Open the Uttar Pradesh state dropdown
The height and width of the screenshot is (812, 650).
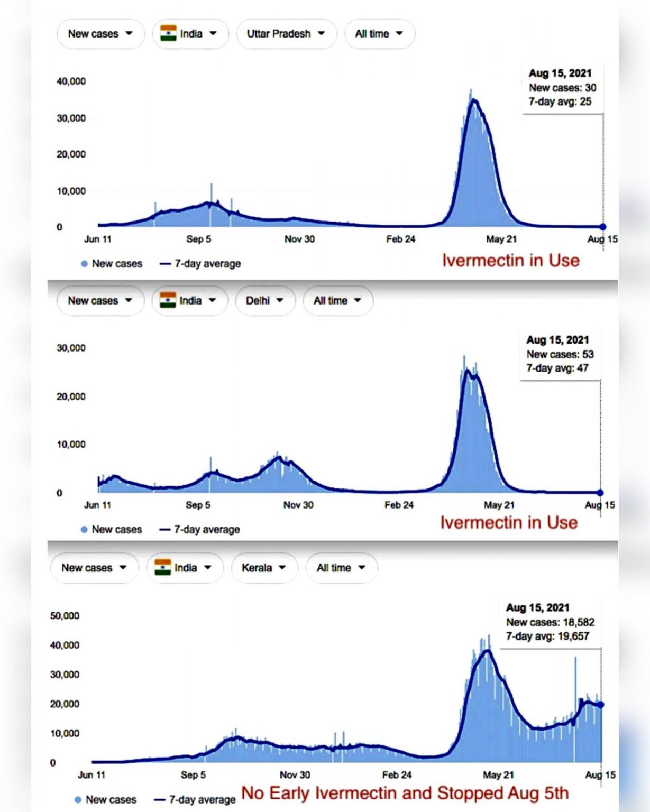(286, 34)
